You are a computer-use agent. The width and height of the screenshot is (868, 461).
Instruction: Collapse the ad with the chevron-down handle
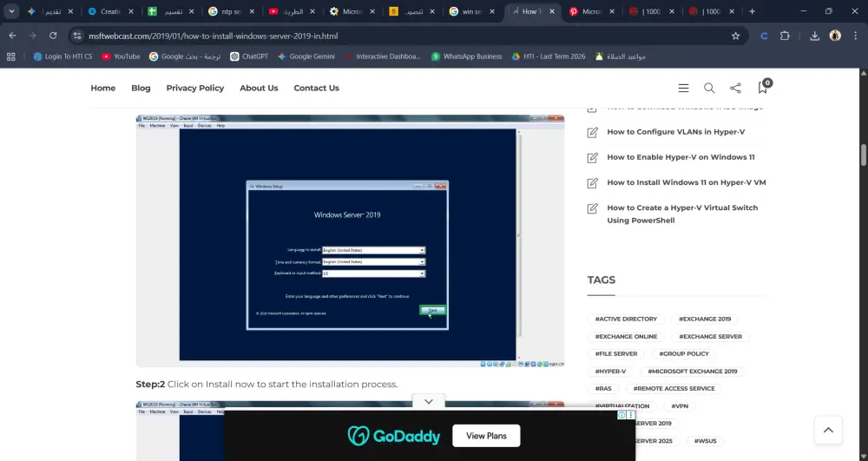[429, 402]
